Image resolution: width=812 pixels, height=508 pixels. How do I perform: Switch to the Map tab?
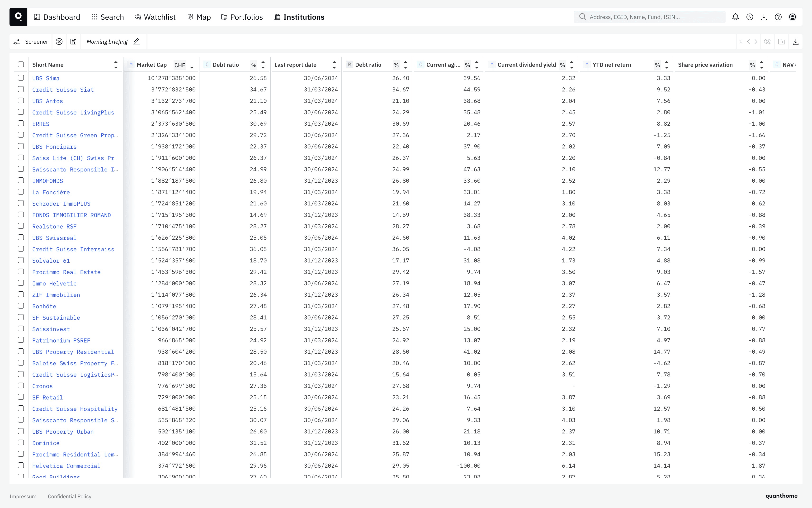tap(199, 17)
